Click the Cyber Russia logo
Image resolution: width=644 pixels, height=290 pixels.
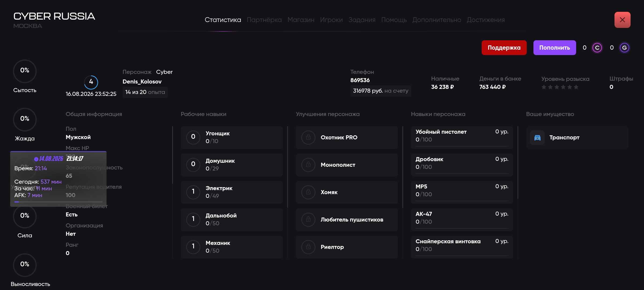click(x=54, y=16)
